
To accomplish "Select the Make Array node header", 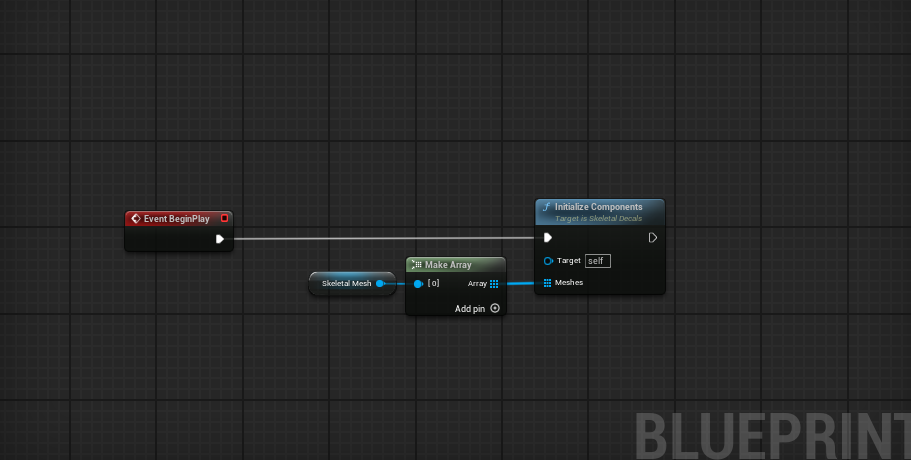I will pos(456,265).
